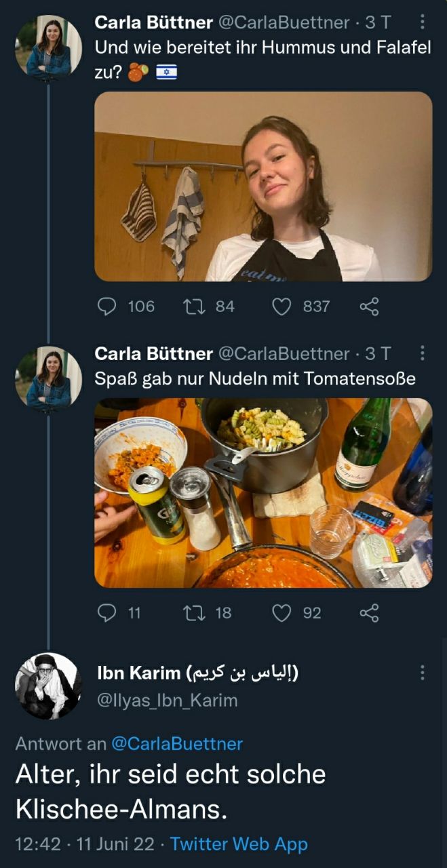447x868 pixels.
Task: Open more options on the second tweet
Action: point(423,353)
